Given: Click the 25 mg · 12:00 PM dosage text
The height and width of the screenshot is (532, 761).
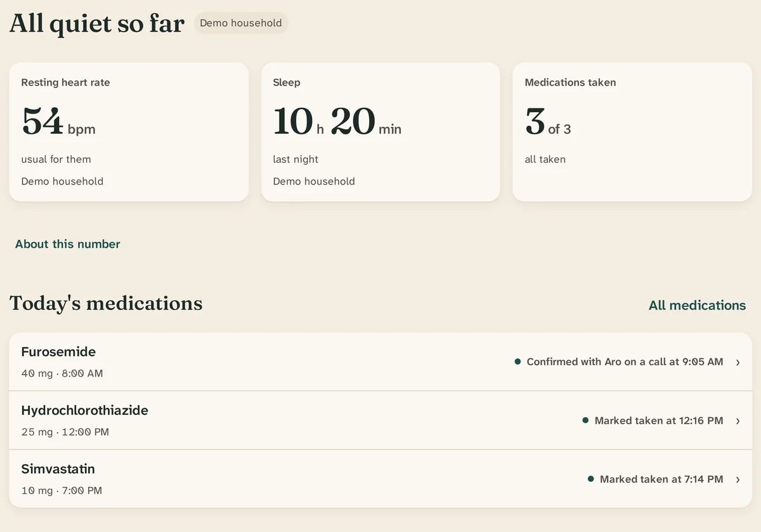Looking at the screenshot, I should coord(65,432).
